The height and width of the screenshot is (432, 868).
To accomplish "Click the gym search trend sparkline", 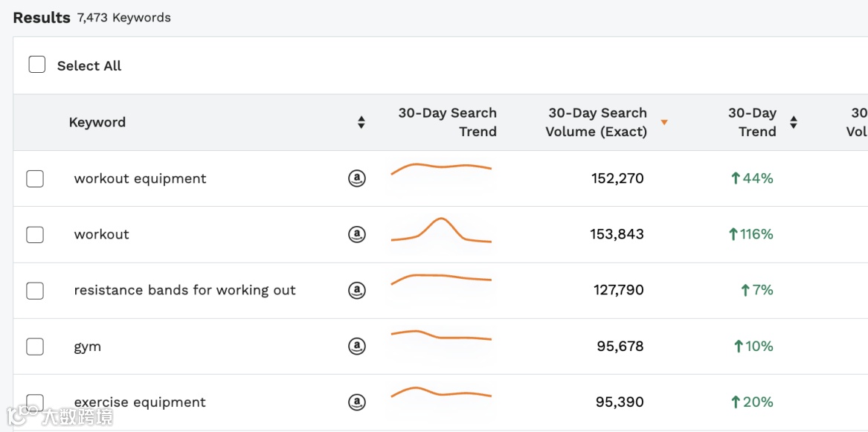I will (441, 336).
